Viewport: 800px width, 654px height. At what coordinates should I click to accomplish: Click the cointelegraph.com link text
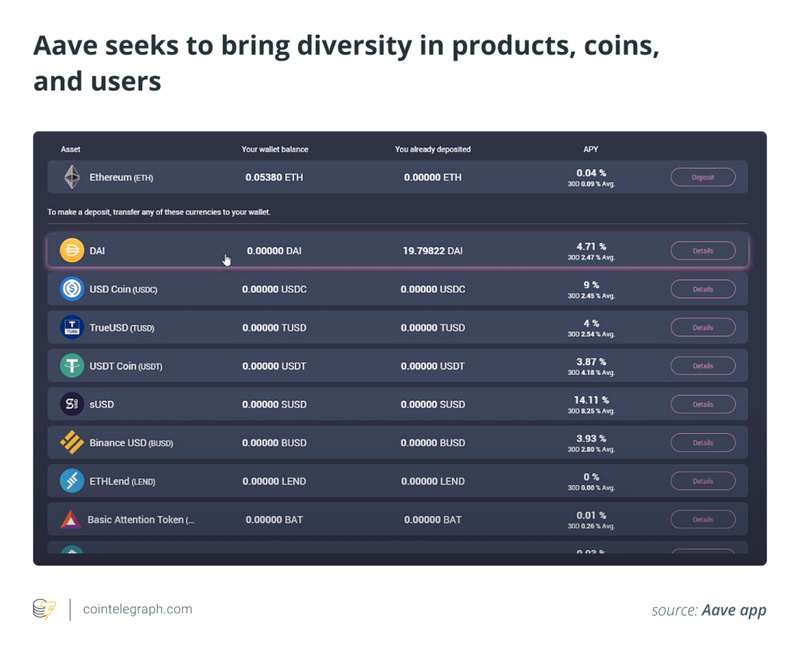[137, 609]
